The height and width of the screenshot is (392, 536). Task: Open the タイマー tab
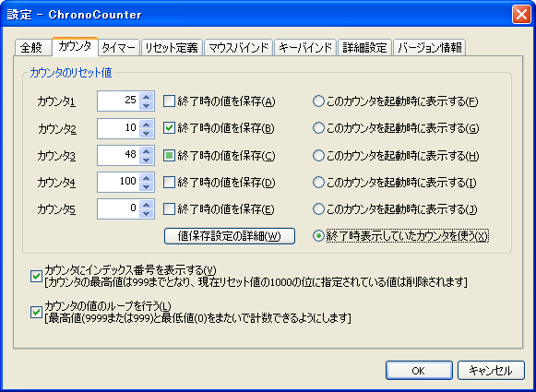(x=119, y=48)
